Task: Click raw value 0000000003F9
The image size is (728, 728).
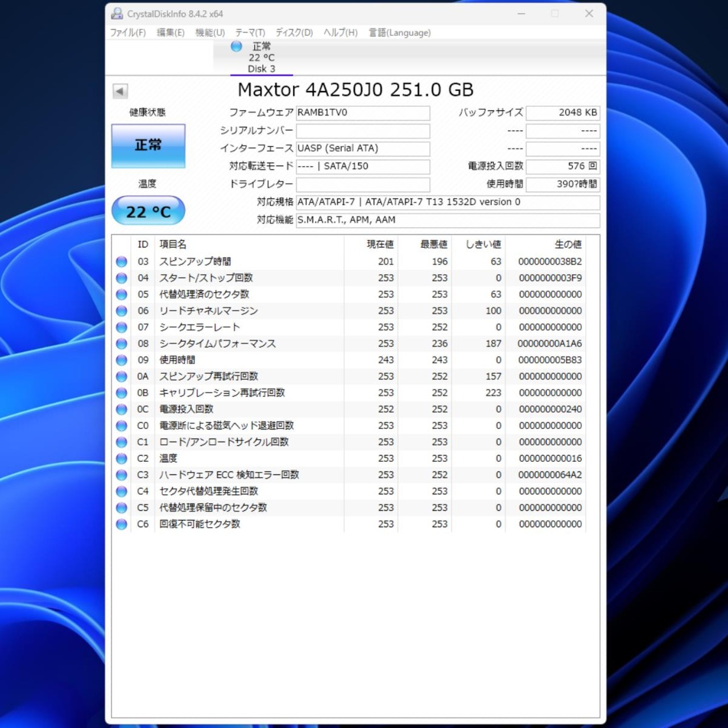Action: tap(550, 278)
